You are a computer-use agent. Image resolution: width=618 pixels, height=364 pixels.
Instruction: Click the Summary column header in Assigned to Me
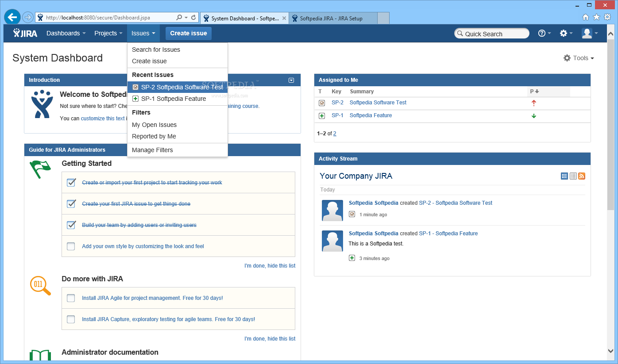click(362, 92)
